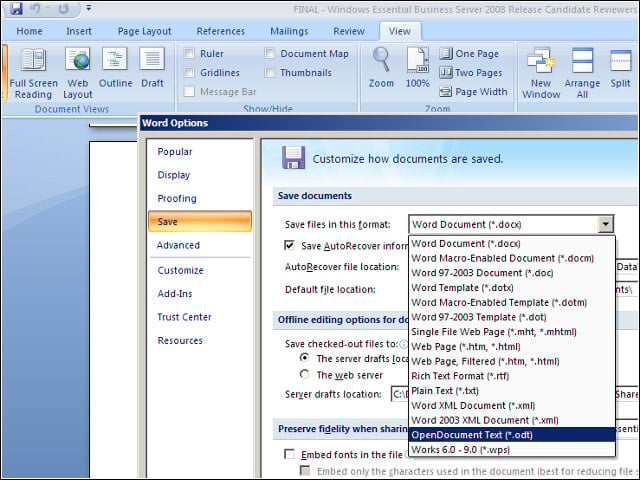This screenshot has width=640, height=480.
Task: Choose Word Macro-Enabled Document (*.docm)
Action: (x=512, y=258)
